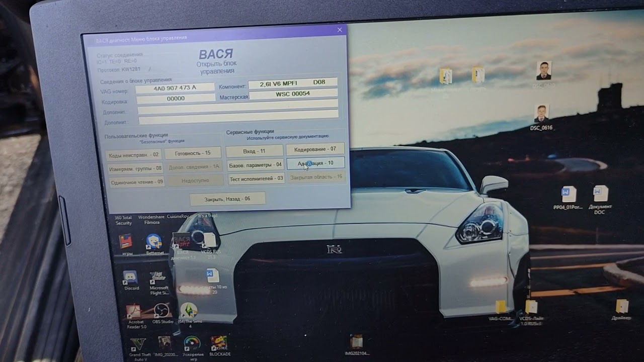Select the 360 Total Security desktop label
The height and width of the screenshot is (362, 644).
pyautogui.click(x=123, y=220)
